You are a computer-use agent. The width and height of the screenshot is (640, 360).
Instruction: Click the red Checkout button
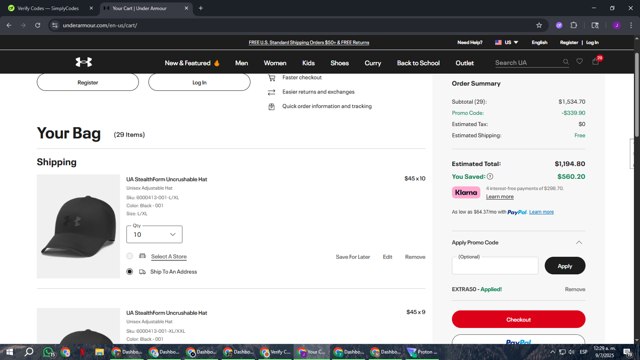518,319
